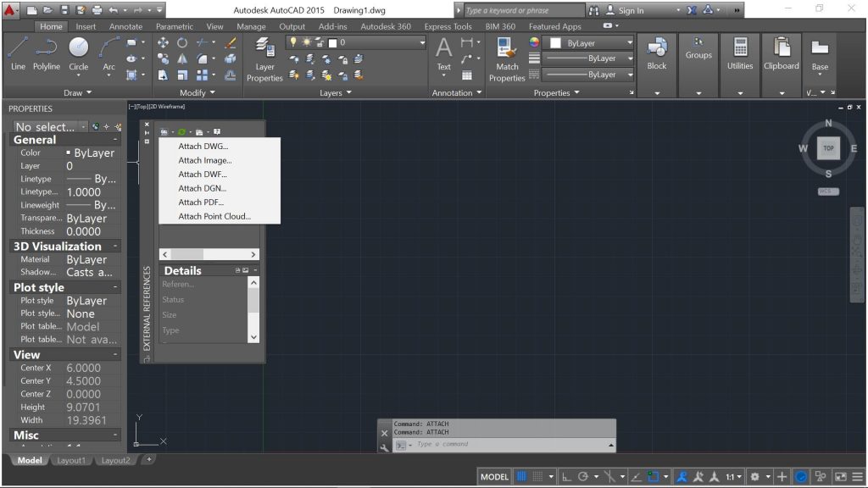
Task: Switch to the Insert ribbon tab
Action: 86,26
